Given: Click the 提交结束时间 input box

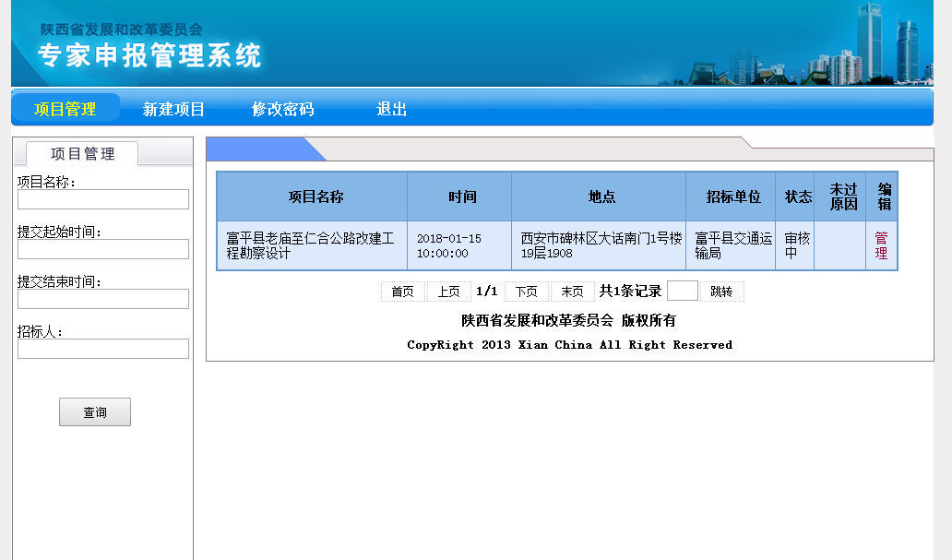Looking at the screenshot, I should pyautogui.click(x=102, y=299).
